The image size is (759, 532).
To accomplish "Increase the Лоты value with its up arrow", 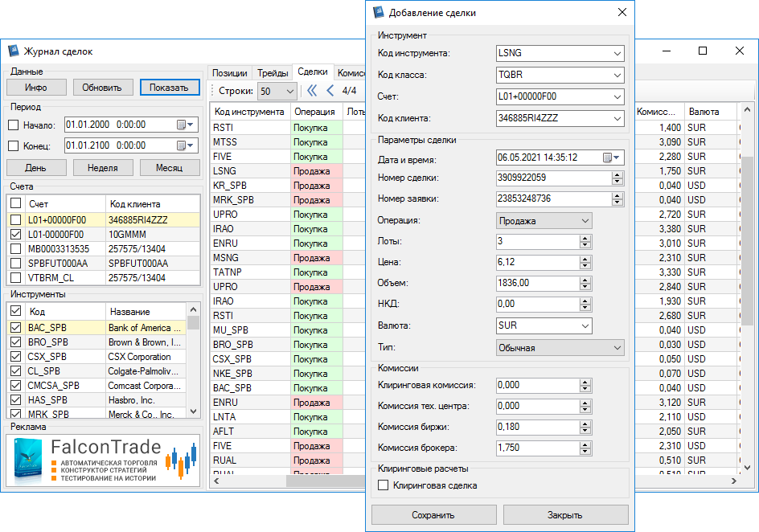I will [585, 239].
